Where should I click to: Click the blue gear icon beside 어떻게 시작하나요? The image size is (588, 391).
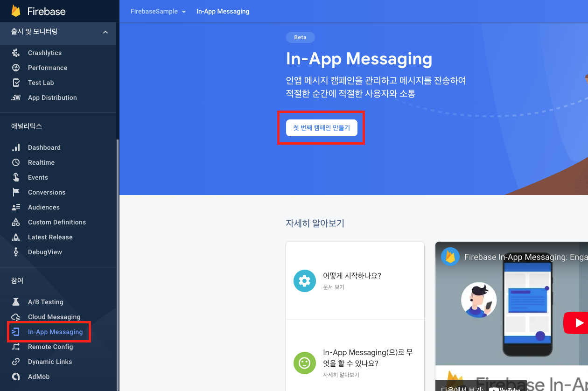pos(305,281)
